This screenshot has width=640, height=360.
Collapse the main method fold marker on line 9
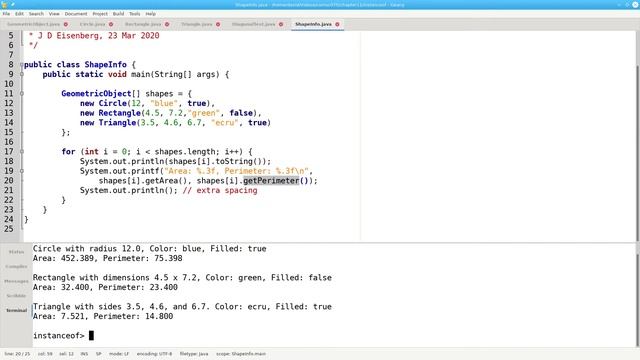click(x=22, y=74)
